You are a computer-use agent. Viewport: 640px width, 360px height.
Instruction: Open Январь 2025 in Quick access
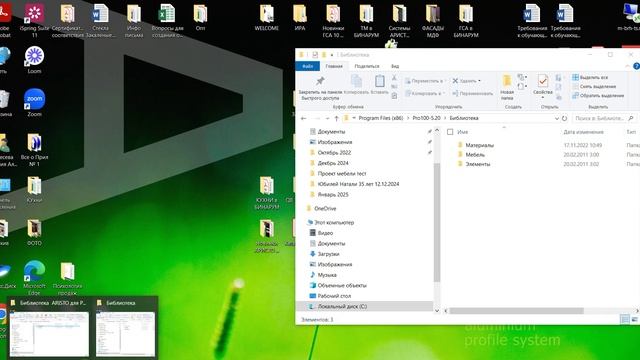[333, 195]
